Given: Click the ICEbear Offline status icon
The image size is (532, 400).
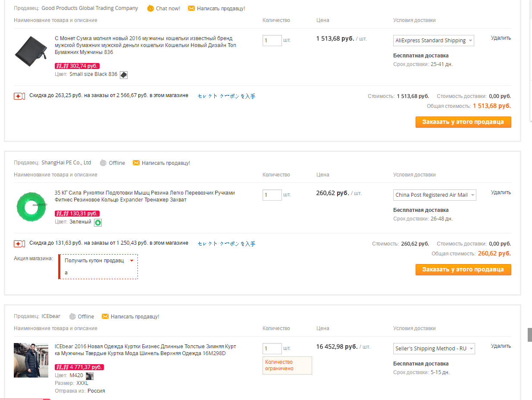Looking at the screenshot, I should 72,316.
